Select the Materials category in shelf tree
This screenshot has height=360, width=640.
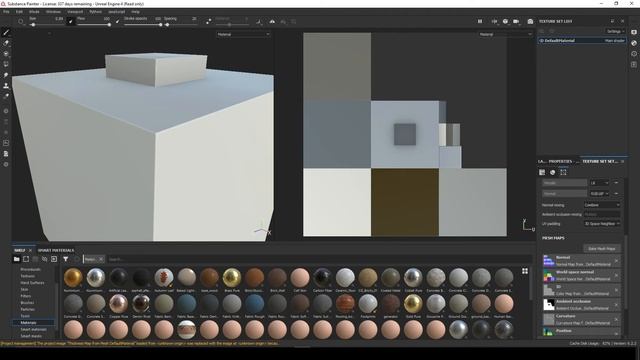click(33, 322)
